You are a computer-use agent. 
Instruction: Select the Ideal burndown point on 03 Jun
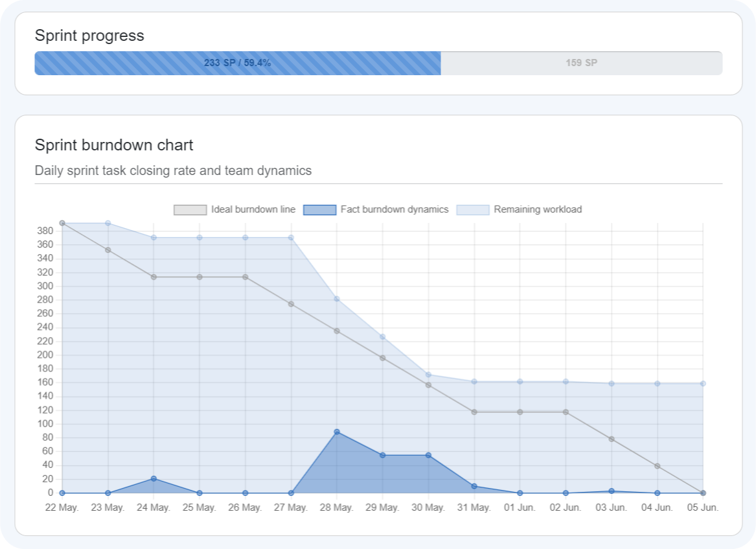tap(612, 439)
